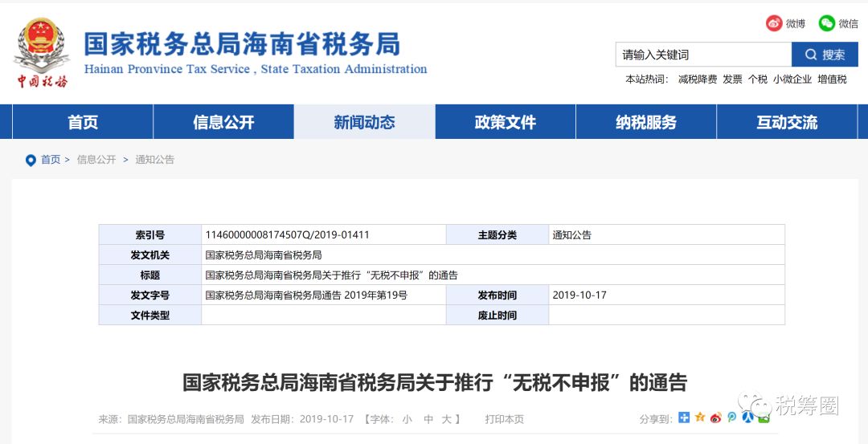Share to Sina Weibo red icon
This screenshot has width=868, height=444.
(716, 418)
